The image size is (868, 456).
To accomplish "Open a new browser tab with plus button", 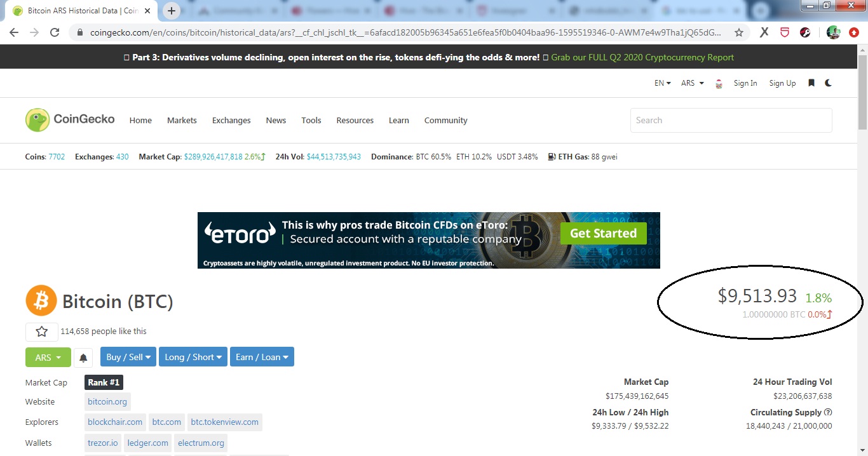I will click(x=172, y=11).
